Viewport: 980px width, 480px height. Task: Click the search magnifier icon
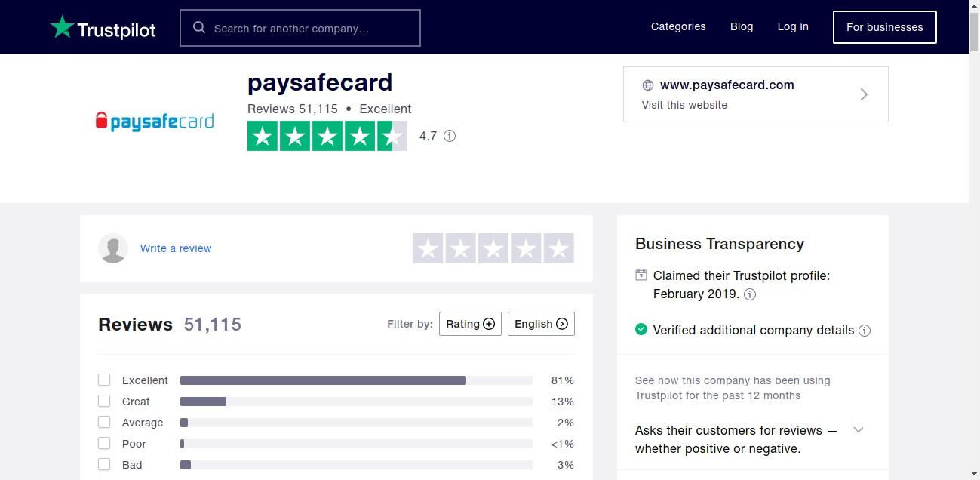pos(199,27)
